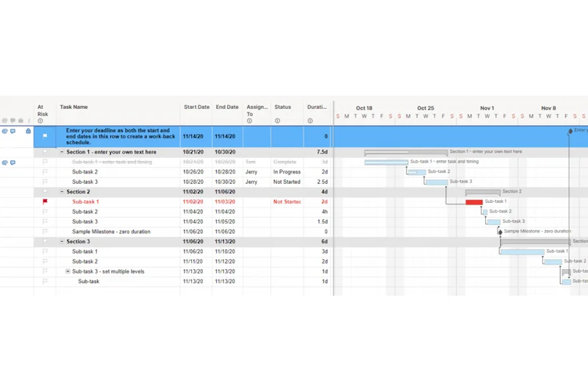This screenshot has height=392, width=588.
Task: Collapse Section 1 using its minus toggle
Action: click(62, 152)
